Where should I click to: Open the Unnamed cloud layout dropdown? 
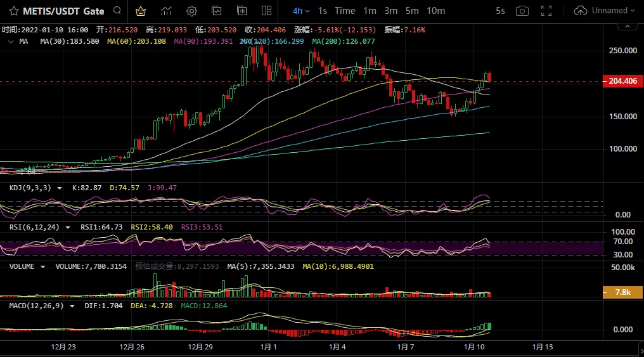tap(604, 11)
